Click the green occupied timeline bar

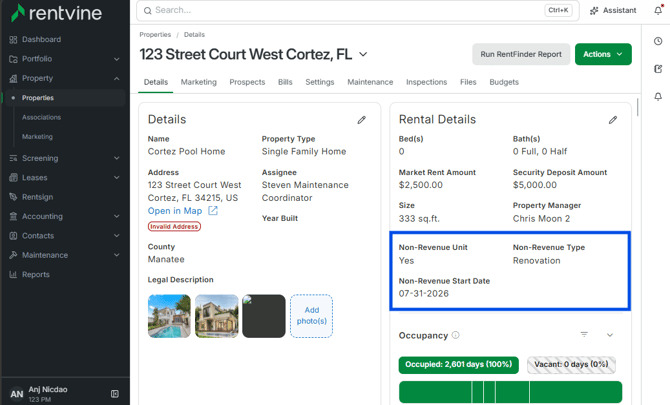point(510,392)
